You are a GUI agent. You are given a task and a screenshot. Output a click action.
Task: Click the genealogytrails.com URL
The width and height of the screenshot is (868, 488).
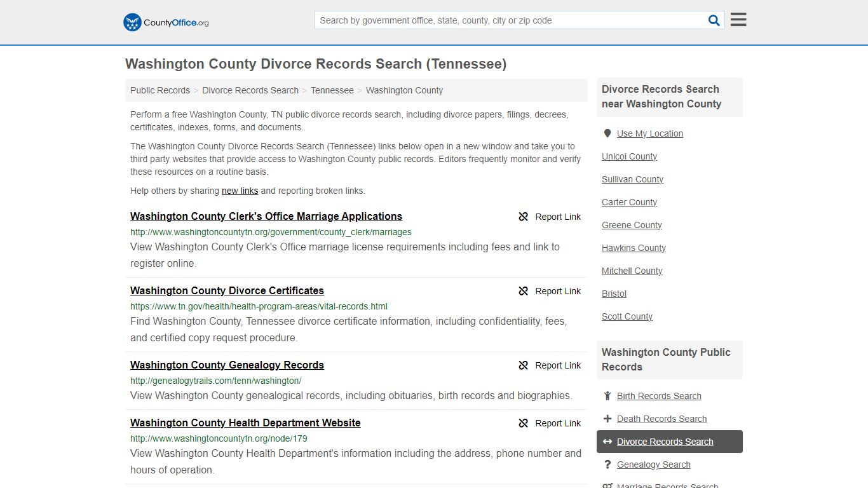(x=215, y=381)
